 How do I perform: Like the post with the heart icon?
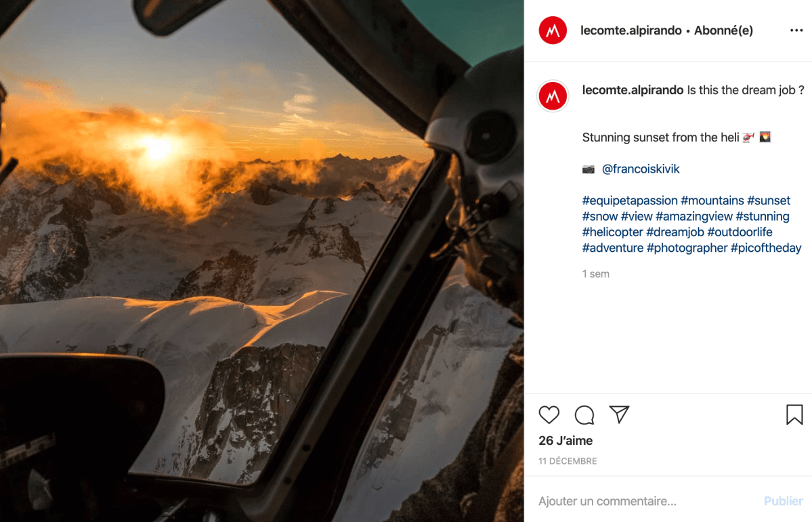[549, 415]
